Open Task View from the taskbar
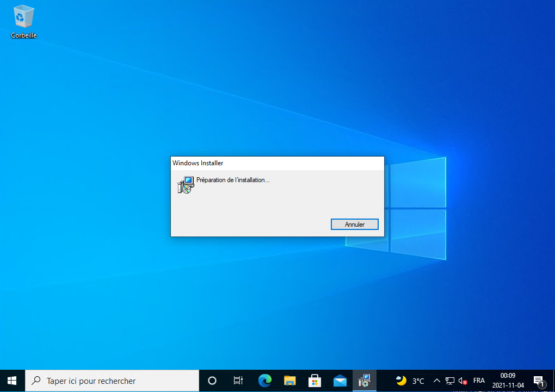The image size is (555, 392). coord(238,381)
